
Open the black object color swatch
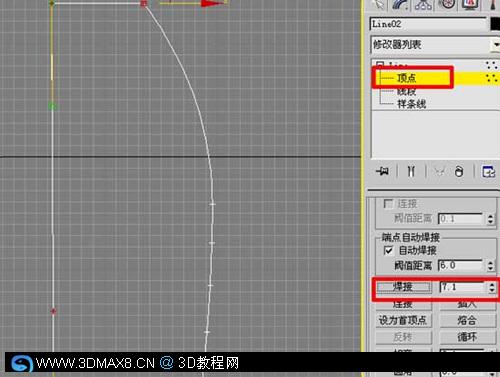(x=495, y=24)
